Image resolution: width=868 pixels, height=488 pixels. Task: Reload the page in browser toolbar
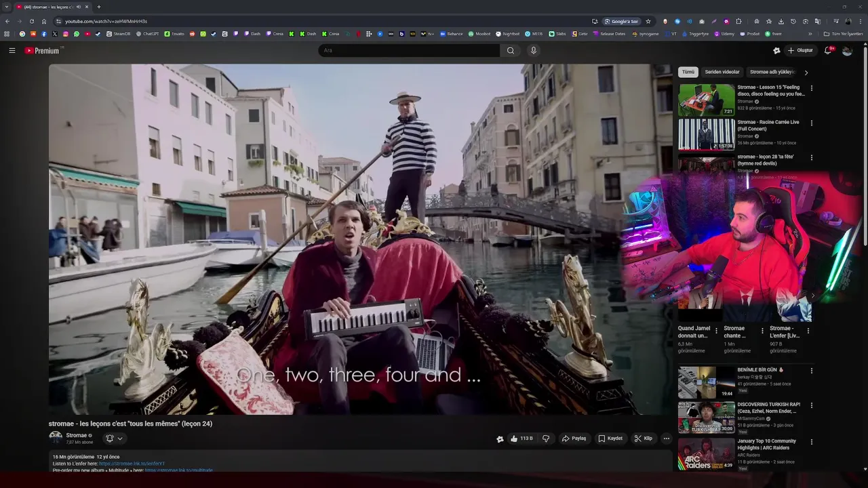[x=31, y=21]
